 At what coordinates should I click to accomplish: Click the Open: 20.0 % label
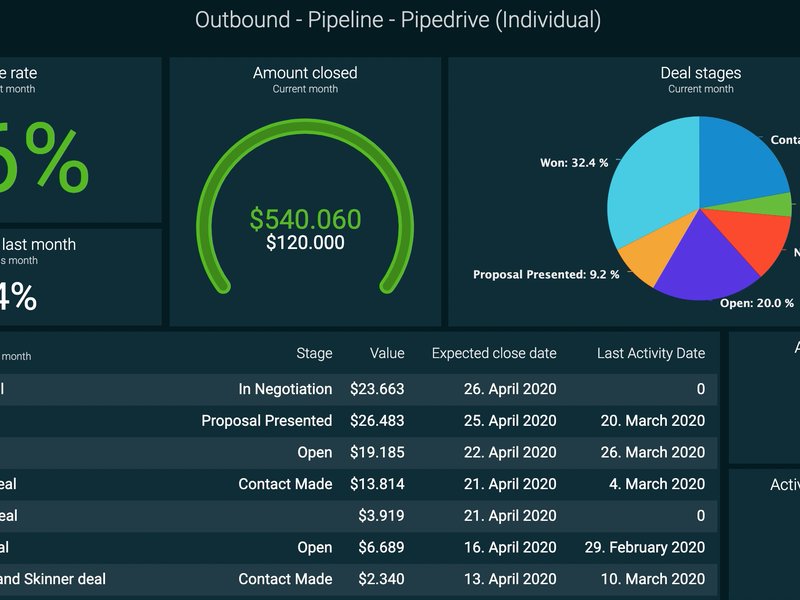757,303
